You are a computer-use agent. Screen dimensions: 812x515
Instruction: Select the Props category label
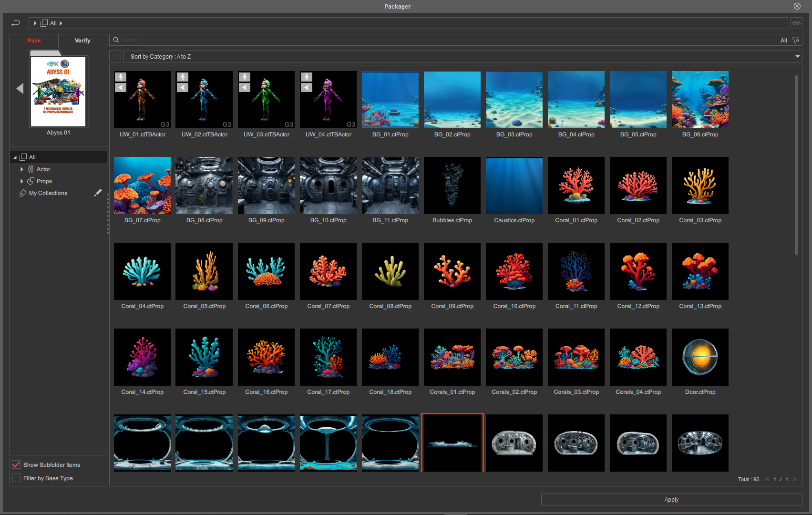click(x=44, y=181)
